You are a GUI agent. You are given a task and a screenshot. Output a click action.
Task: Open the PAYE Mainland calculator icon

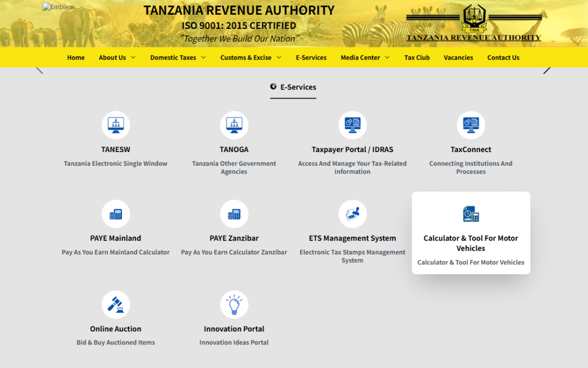pos(115,214)
